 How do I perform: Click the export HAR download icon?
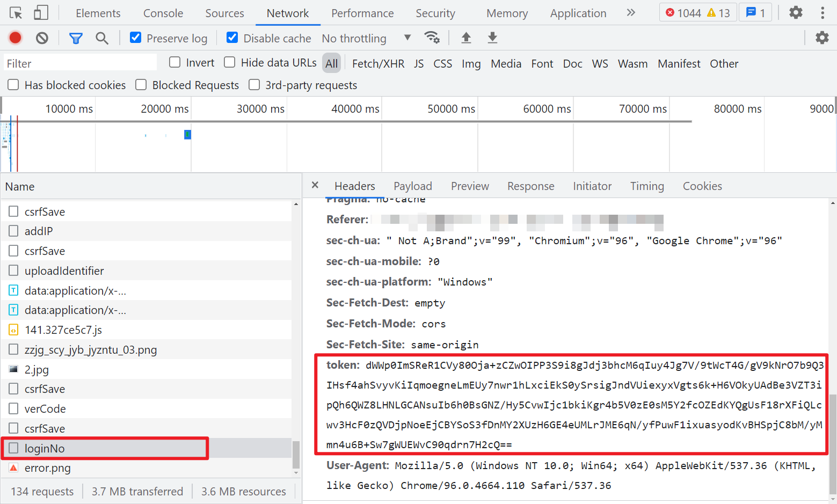point(492,38)
